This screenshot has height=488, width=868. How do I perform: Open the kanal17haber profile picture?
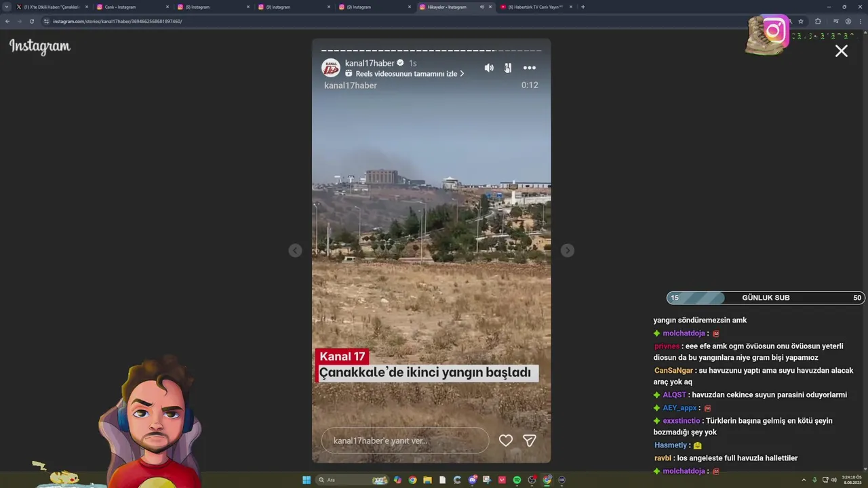click(x=331, y=68)
